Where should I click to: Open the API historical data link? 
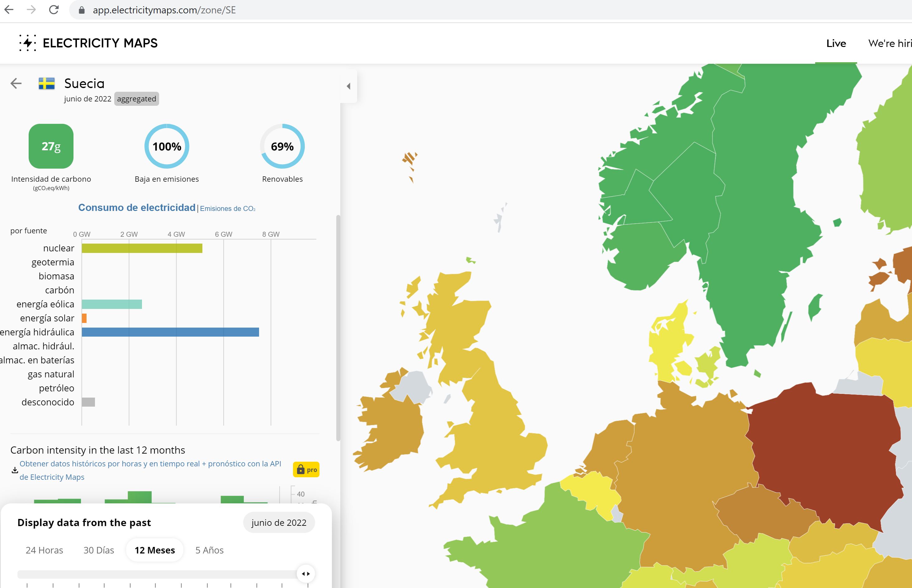(150, 464)
